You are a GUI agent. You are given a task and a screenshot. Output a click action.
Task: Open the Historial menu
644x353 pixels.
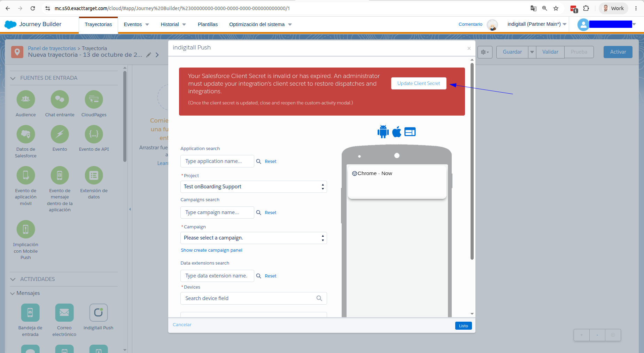coord(173,25)
